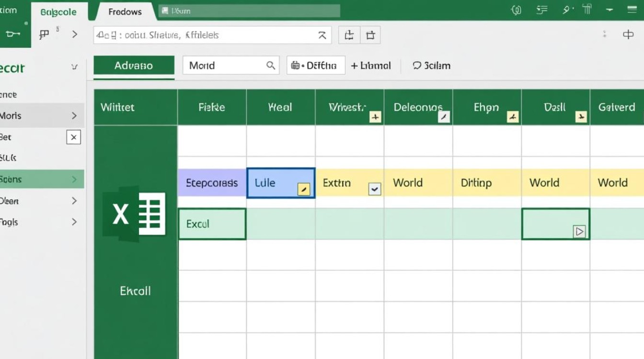This screenshot has height=359, width=644.
Task: Collapse the sidebar header chevron
Action: click(74, 67)
